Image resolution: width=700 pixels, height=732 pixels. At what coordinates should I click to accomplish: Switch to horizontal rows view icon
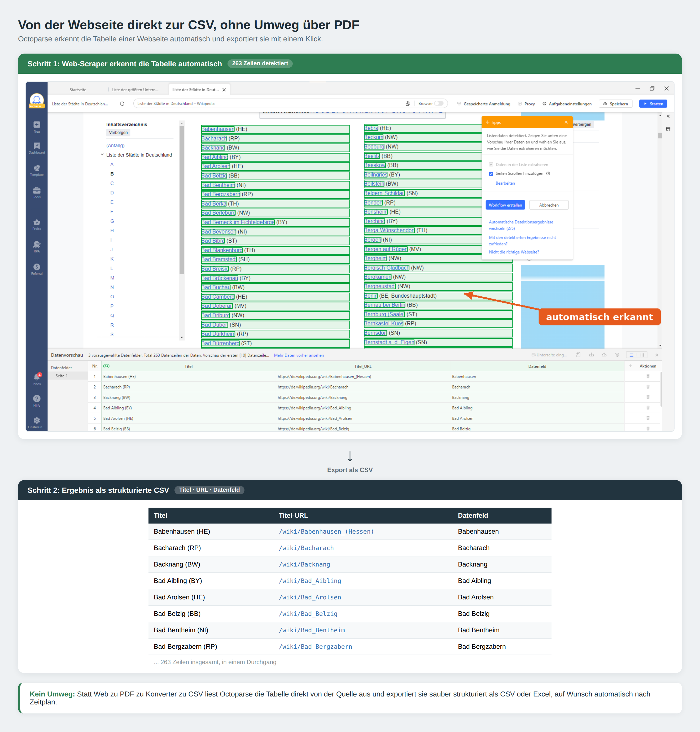pos(631,355)
